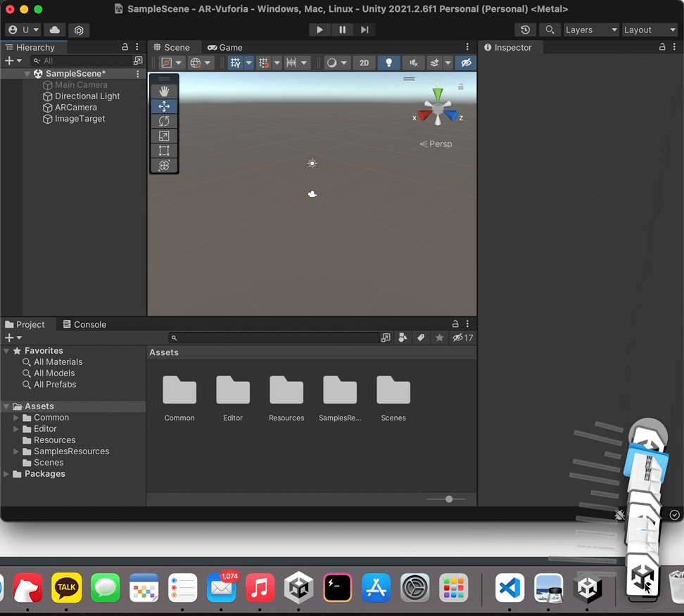Open the account U dropdown
Screen dimensions: 684x616
[23, 30]
